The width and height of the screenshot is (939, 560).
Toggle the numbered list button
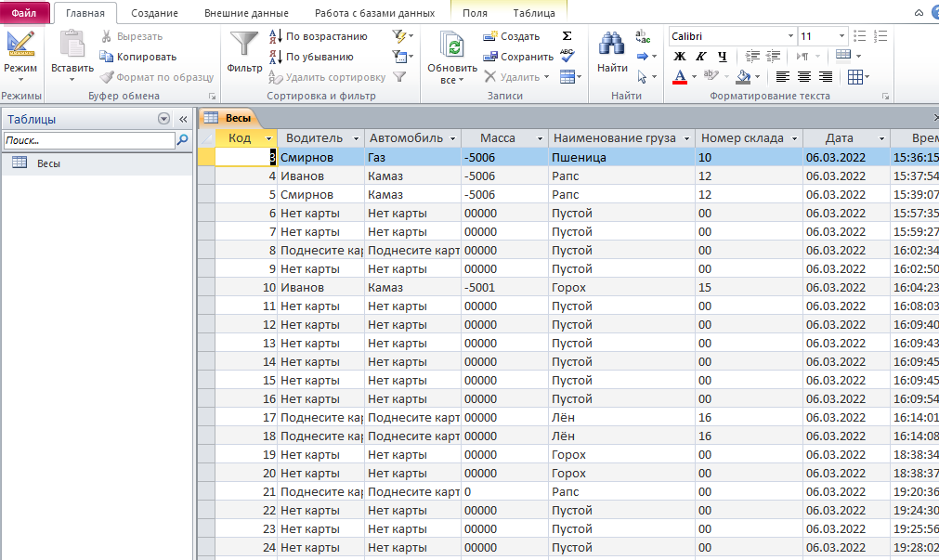coord(880,36)
